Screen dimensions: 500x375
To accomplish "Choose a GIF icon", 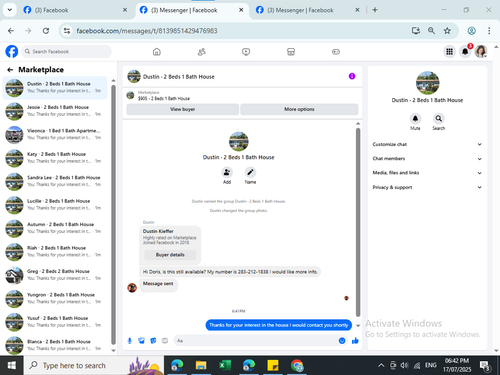I will 165,341.
